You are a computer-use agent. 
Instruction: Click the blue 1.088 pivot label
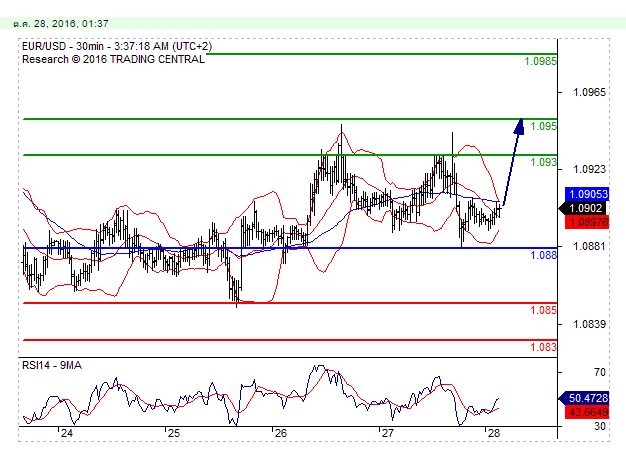[x=543, y=255]
